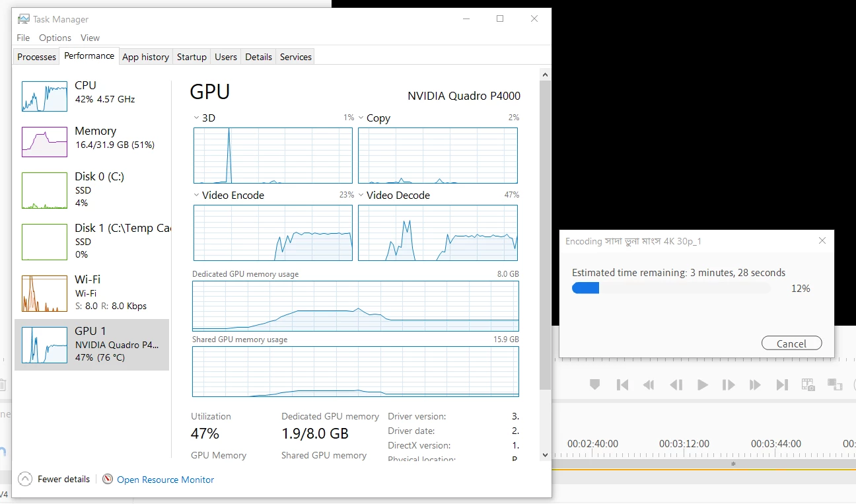Open Disk 1 Temp Cache performance entry
This screenshot has width=856, height=504.
(92, 242)
